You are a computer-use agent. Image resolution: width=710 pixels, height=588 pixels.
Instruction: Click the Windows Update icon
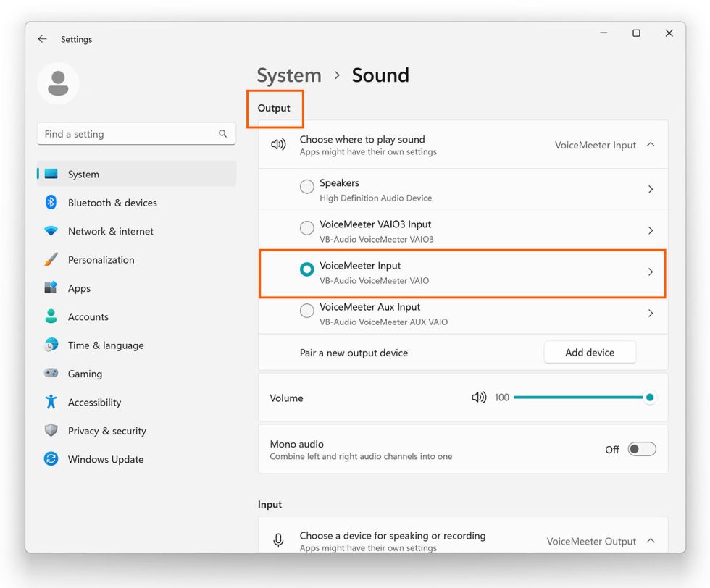click(51, 459)
